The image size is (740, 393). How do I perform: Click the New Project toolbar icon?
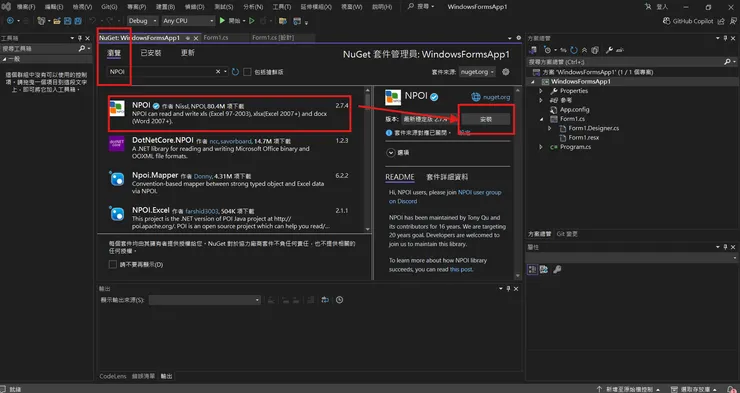tap(41, 21)
